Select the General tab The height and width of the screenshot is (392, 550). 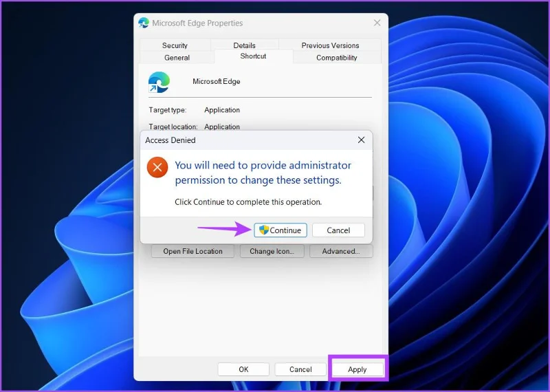coord(177,58)
